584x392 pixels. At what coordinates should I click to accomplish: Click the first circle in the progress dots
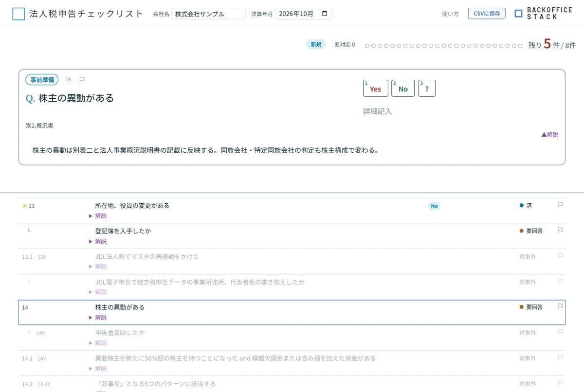point(367,46)
